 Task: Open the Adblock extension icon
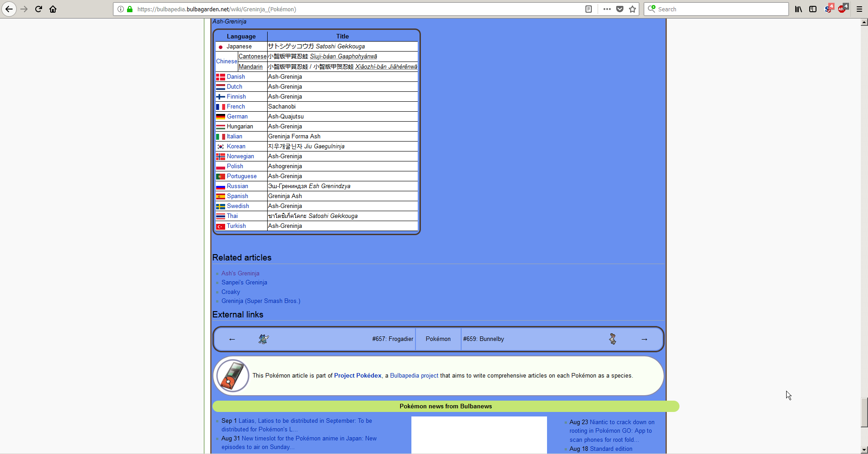tap(843, 9)
